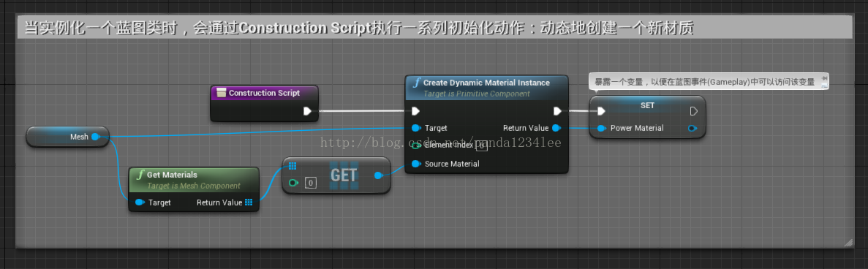This screenshot has width=868, height=269.
Task: Click the function icon on Create Dynamic Material Instance
Action: (x=416, y=83)
